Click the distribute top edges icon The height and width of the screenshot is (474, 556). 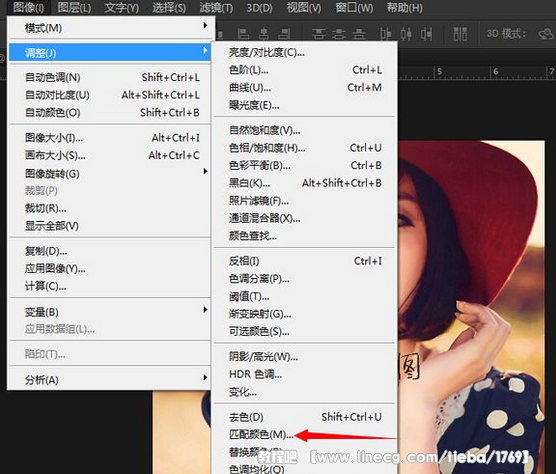click(318, 34)
